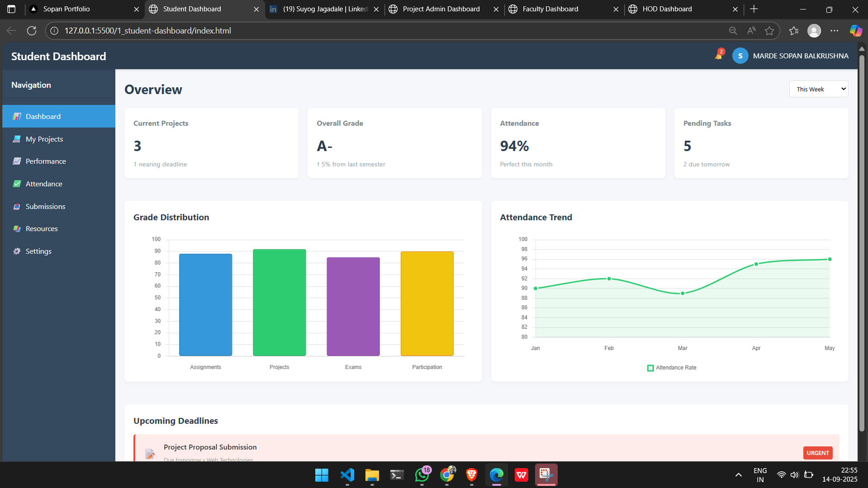Open the Dashboard sidebar item
Image resolution: width=868 pixels, height=488 pixels.
tap(59, 116)
